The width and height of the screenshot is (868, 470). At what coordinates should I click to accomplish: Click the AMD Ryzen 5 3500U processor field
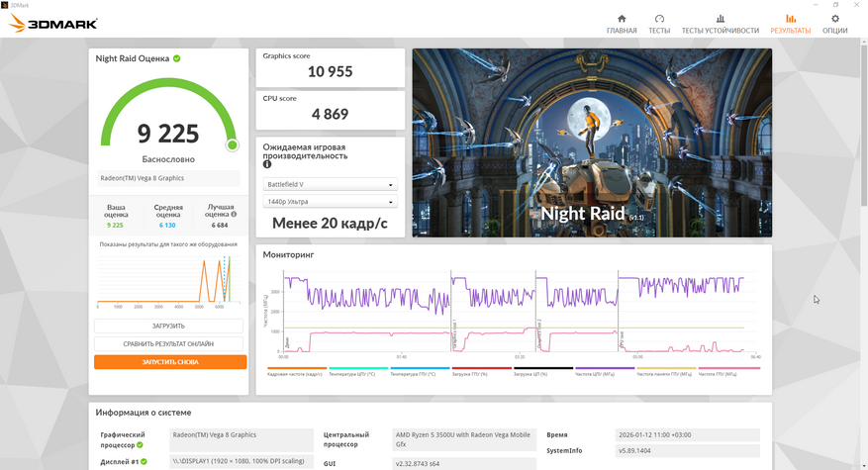pos(464,439)
